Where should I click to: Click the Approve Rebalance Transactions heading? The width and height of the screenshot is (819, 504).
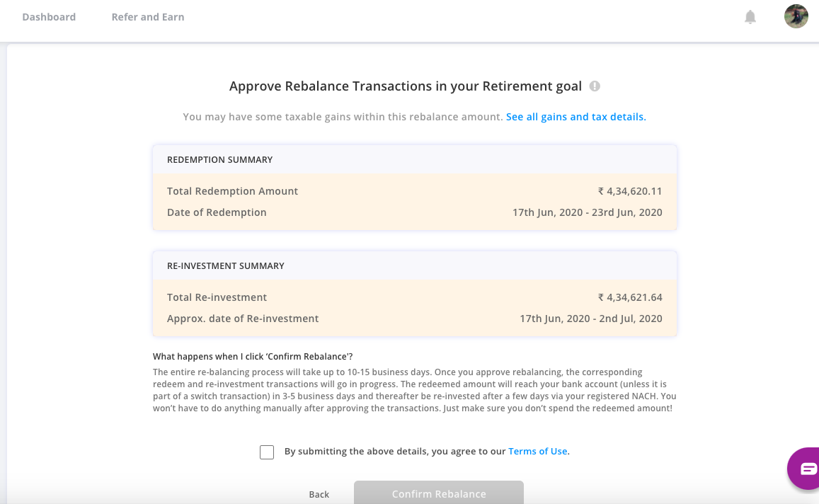click(406, 86)
